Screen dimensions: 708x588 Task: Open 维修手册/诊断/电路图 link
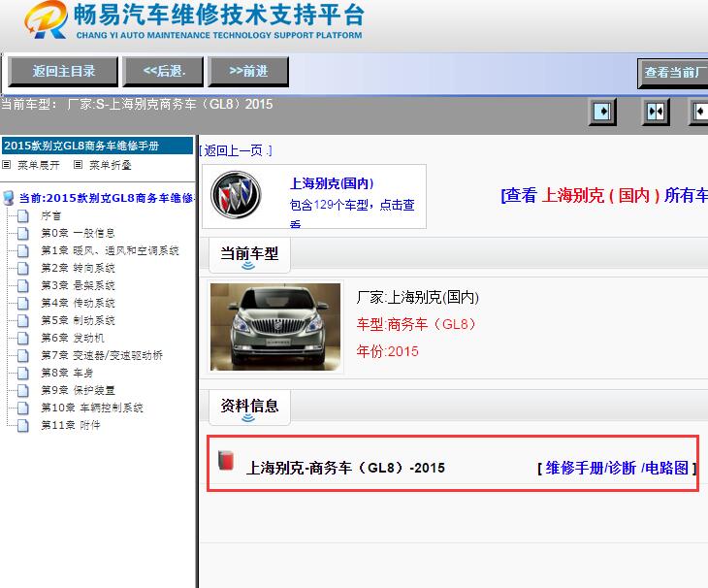pyautogui.click(x=617, y=469)
